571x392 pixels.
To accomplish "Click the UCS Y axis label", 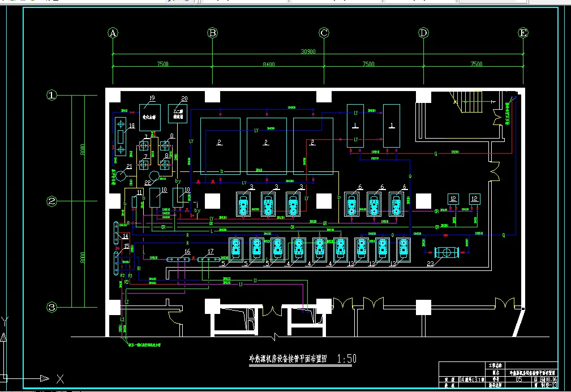I will (x=5, y=322).
